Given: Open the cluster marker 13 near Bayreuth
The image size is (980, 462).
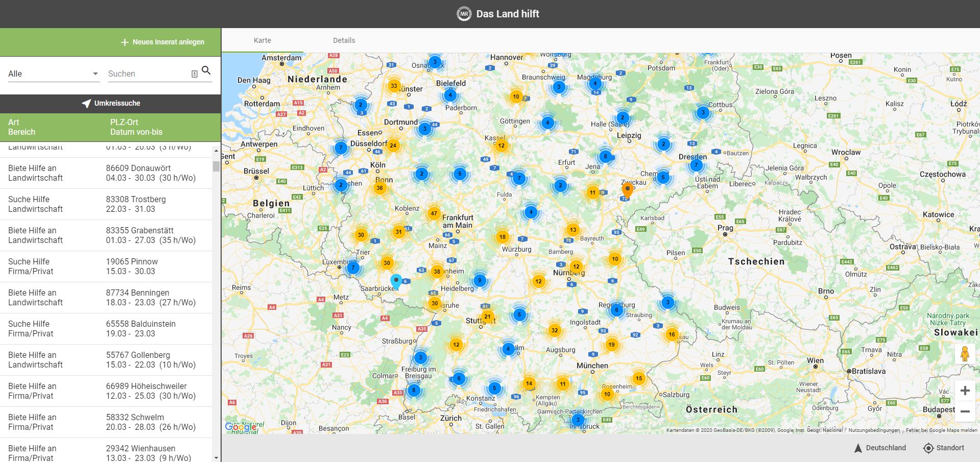Looking at the screenshot, I should point(573,230).
